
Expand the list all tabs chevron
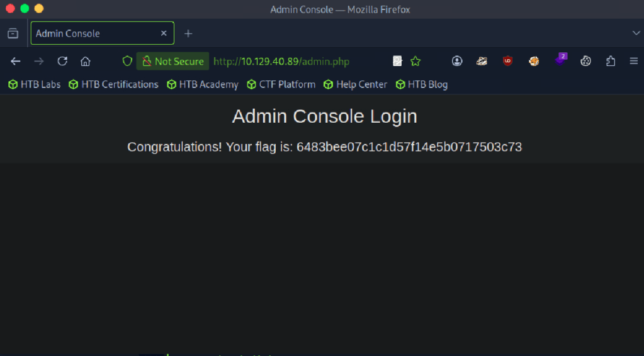635,33
